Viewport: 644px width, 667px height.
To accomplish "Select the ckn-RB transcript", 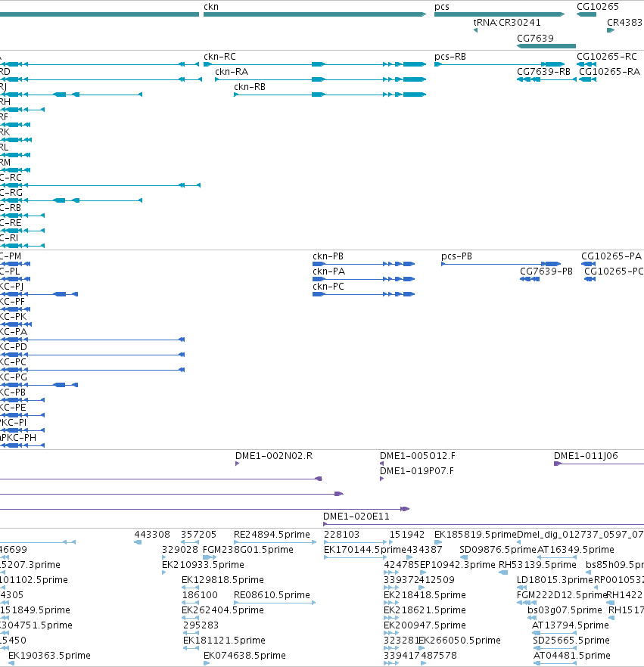I will click(330, 95).
